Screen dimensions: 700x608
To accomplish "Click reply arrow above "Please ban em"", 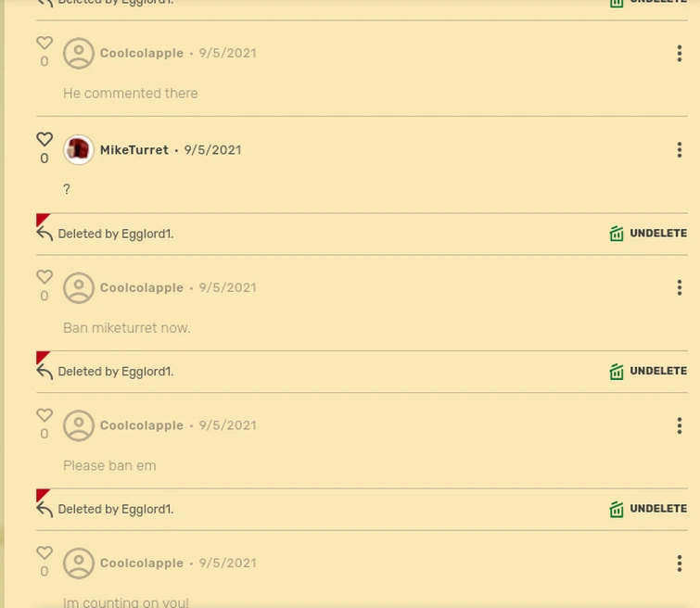I will (x=45, y=372).
